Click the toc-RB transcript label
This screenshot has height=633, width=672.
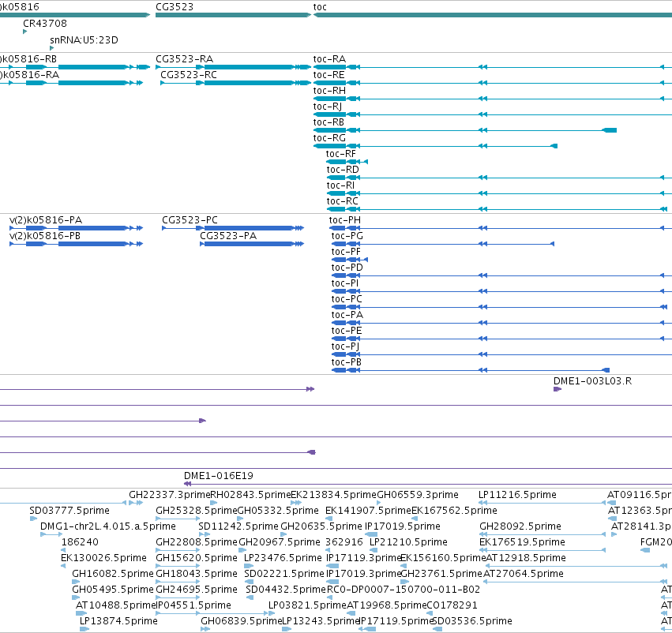click(x=328, y=122)
